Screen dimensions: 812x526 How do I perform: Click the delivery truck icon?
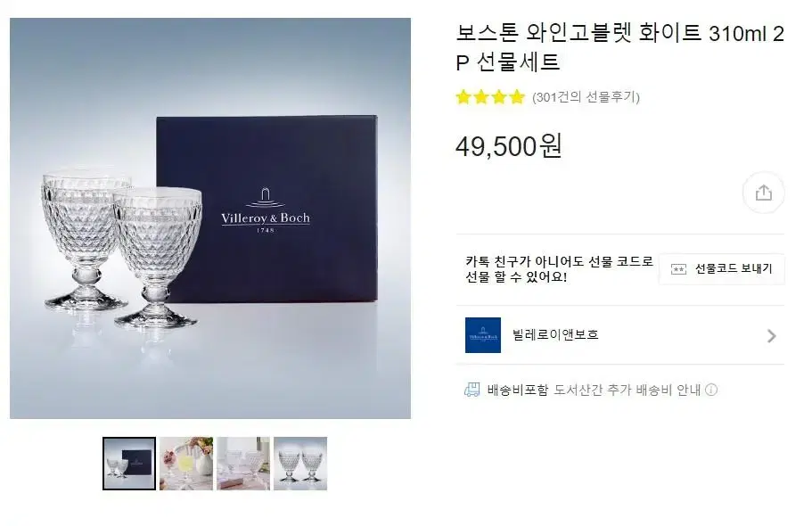pyautogui.click(x=472, y=390)
